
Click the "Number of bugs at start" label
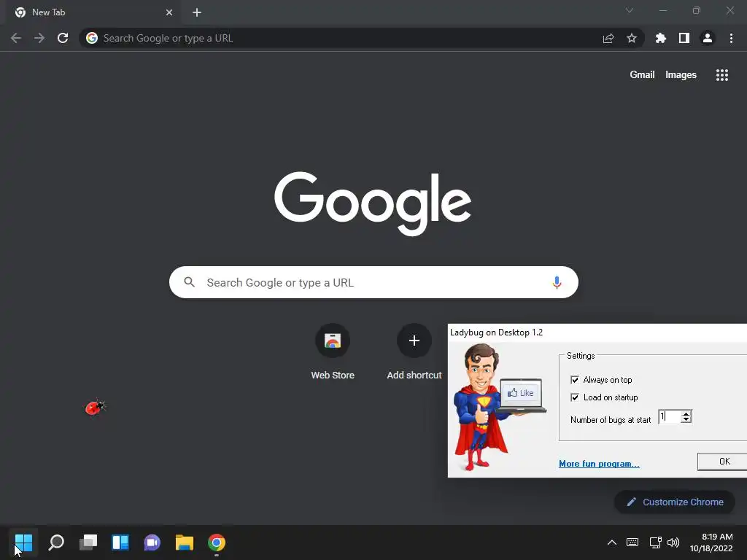point(611,419)
